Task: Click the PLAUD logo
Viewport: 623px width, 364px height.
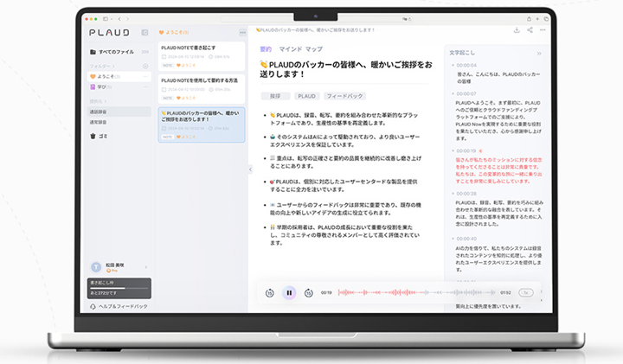Action: (109, 33)
